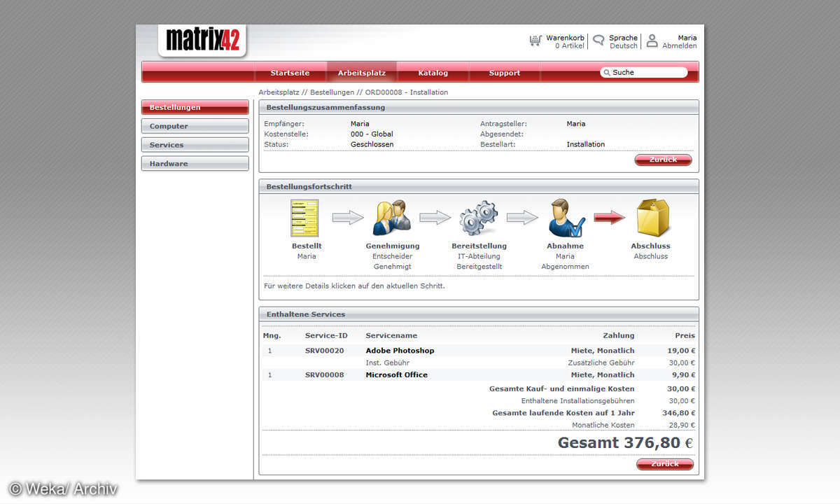Open the Abschluss box icon
The width and height of the screenshot is (840, 504).
653,218
